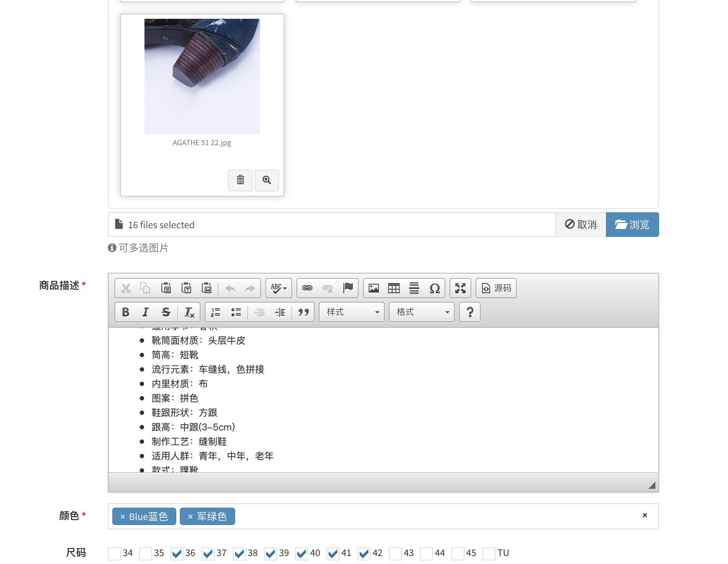This screenshot has width=728, height=564.
Task: Insert a special character
Action: coord(435,288)
